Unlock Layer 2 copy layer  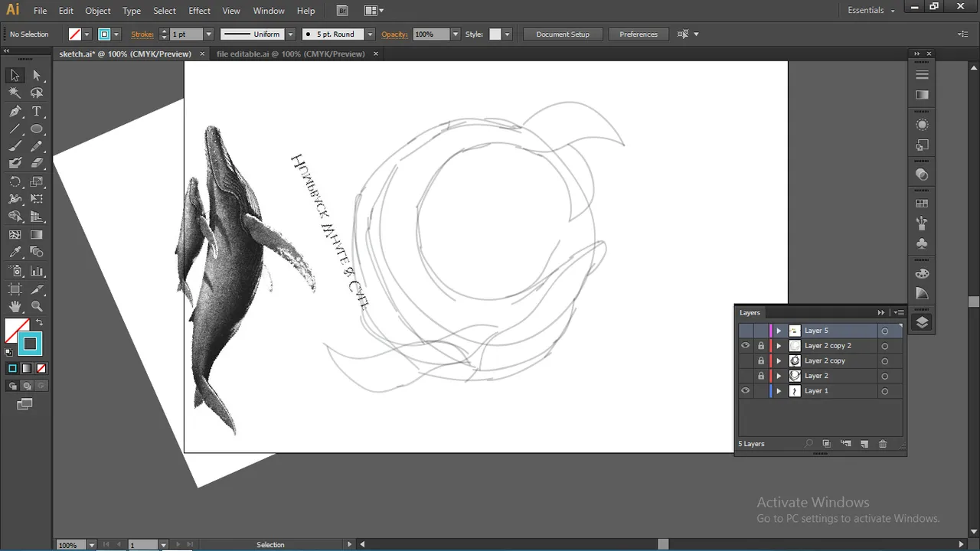coord(761,361)
